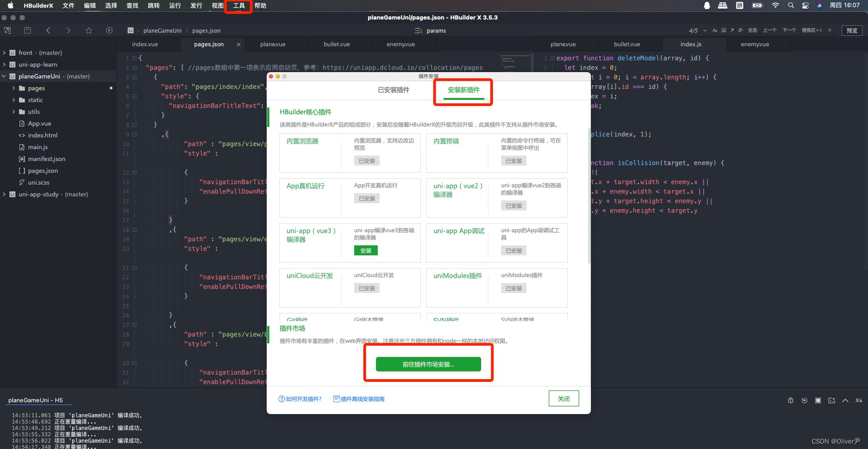Toggle the multi-line list search option icon
This screenshot has height=449, width=868.
coord(741,30)
